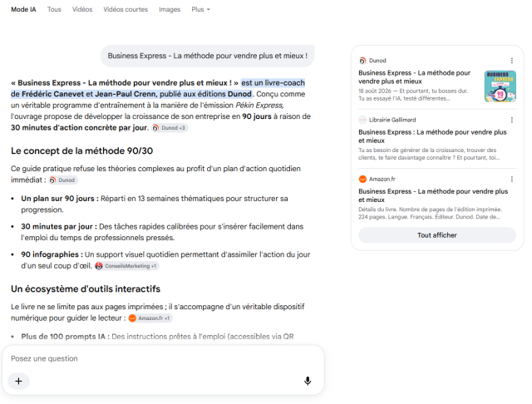Open Librairie Gallimard Business Express result link
Screen dimensions: 532x404
(x=432, y=136)
